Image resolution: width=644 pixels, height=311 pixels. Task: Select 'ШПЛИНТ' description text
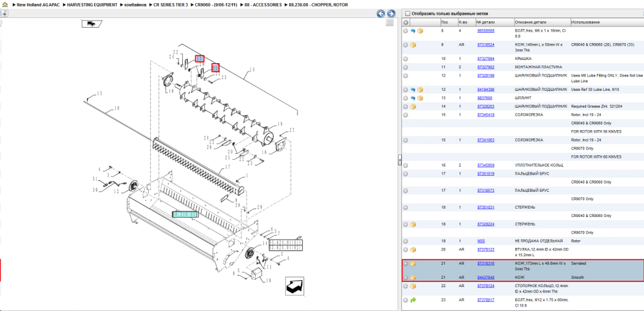click(522, 98)
